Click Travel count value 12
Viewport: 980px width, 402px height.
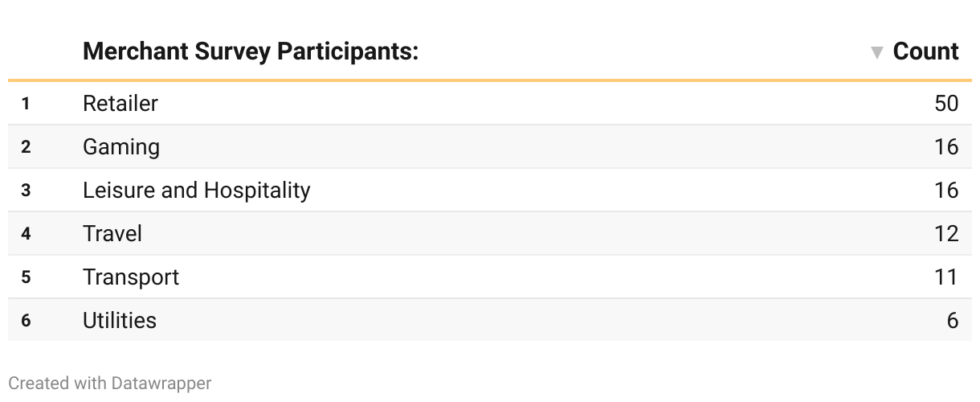(946, 234)
